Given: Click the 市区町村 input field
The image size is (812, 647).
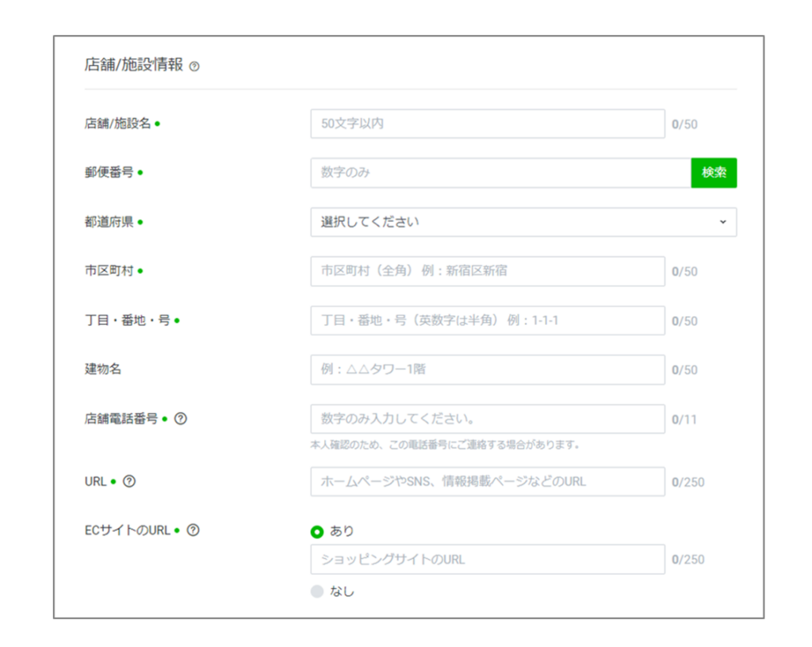Looking at the screenshot, I should point(487,271).
